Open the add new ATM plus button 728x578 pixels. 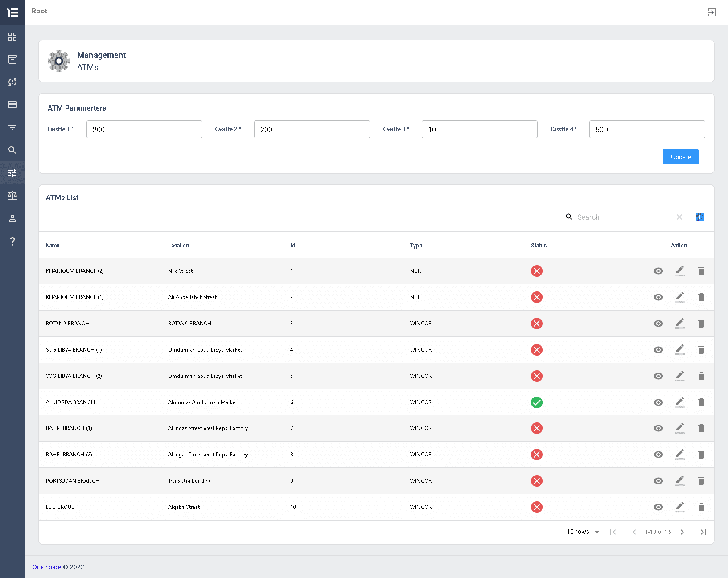point(700,217)
